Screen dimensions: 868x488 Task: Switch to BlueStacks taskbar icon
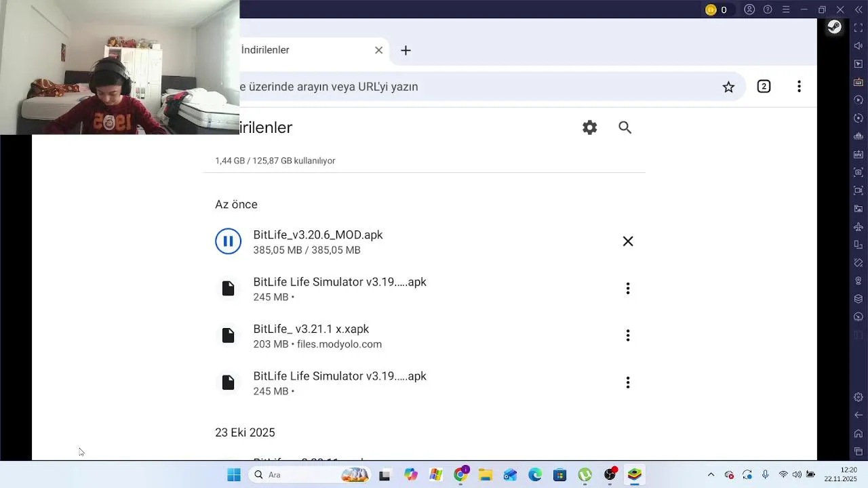tap(635, 475)
